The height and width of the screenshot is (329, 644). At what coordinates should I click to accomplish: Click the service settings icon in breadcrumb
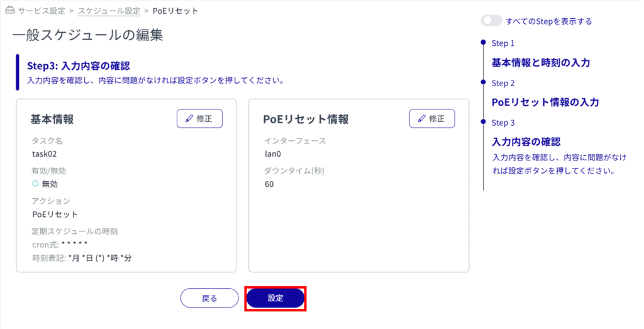8,11
